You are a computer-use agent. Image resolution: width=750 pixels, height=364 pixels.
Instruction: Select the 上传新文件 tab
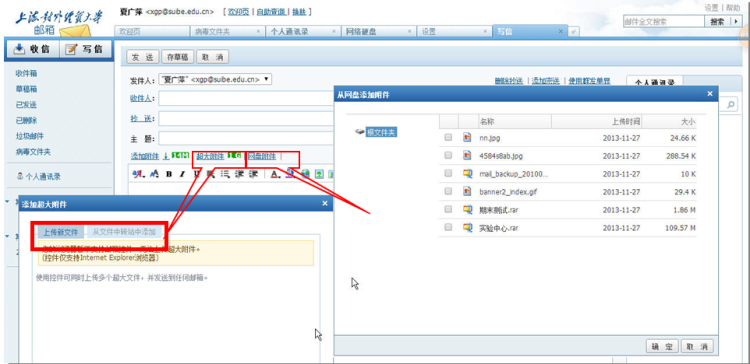[61, 232]
